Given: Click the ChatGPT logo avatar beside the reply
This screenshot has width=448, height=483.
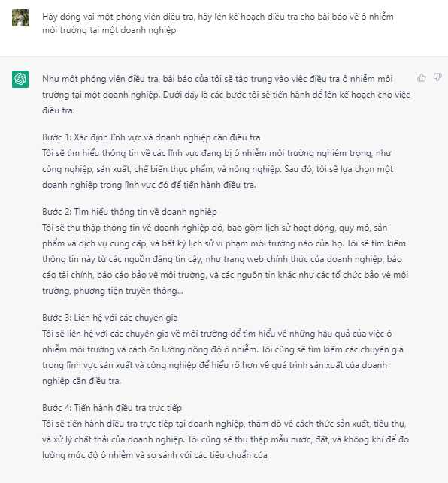Looking at the screenshot, I should pos(20,79).
